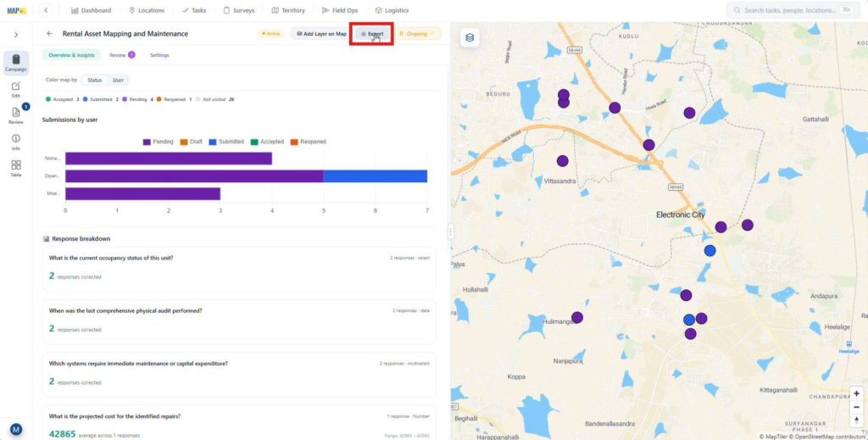The image size is (868, 440).
Task: Zoom in with the map plus button
Action: click(x=856, y=394)
